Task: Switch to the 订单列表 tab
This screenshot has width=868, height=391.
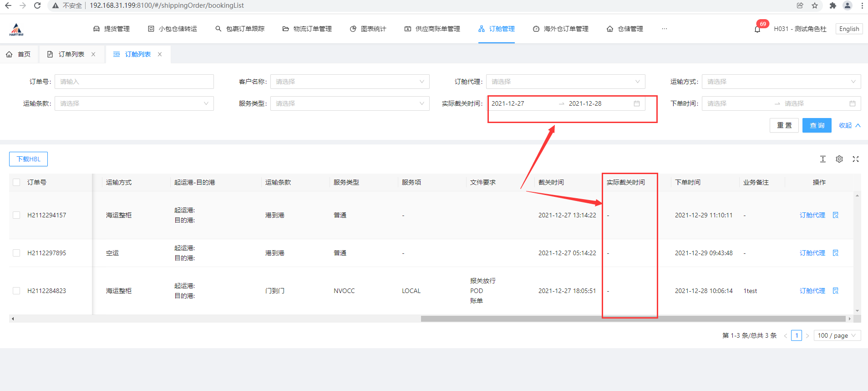Action: (x=71, y=54)
